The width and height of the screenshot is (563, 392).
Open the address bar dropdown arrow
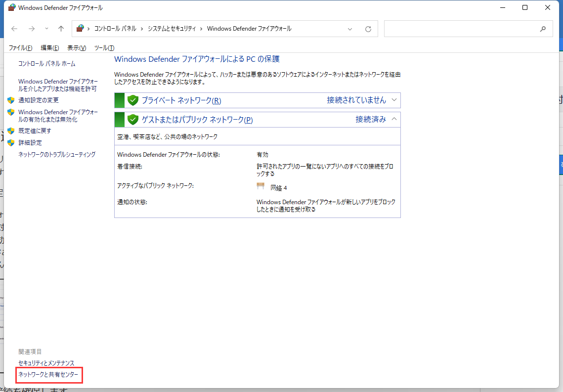click(350, 29)
